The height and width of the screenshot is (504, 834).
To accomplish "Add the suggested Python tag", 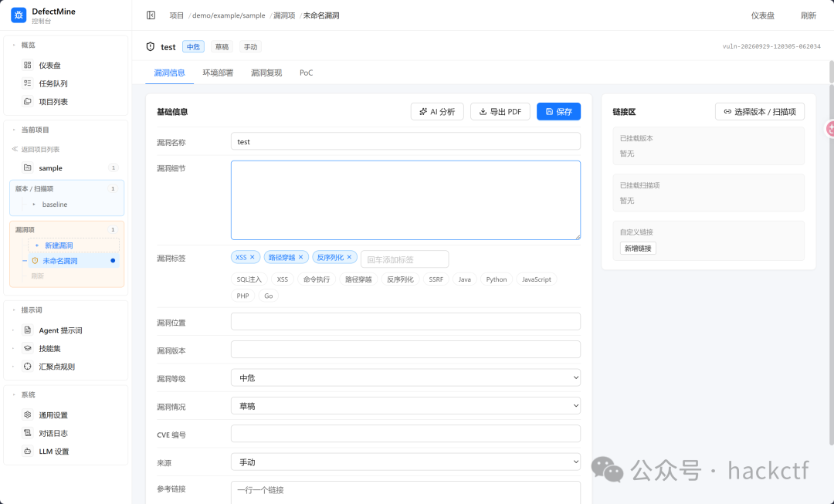I will point(497,279).
